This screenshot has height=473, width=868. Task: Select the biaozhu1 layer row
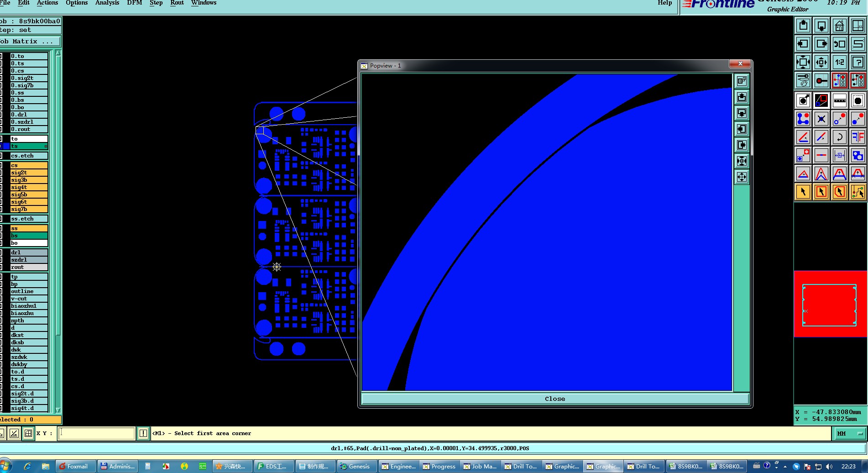[29, 306]
